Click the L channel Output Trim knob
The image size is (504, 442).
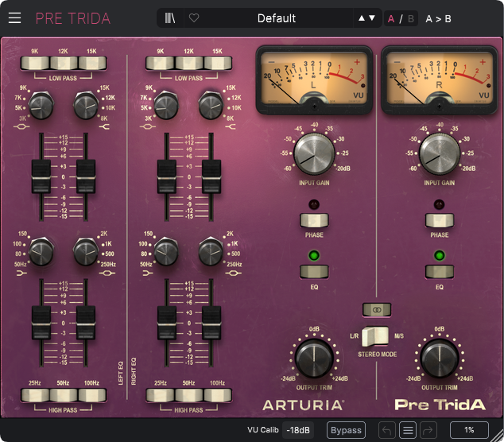click(x=314, y=358)
